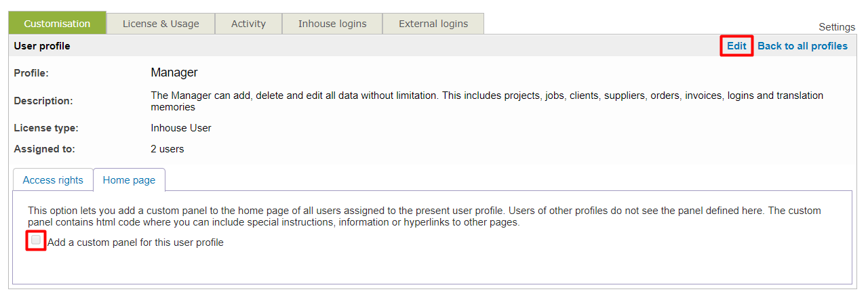Switch to the License & Usage tab
The image size is (868, 298).
click(161, 24)
